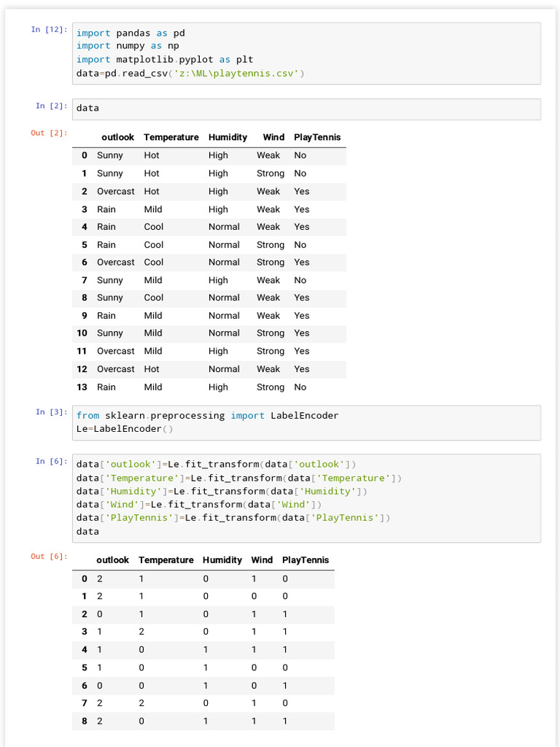
Task: Click Temperature header in Out [2] table
Action: [171, 137]
